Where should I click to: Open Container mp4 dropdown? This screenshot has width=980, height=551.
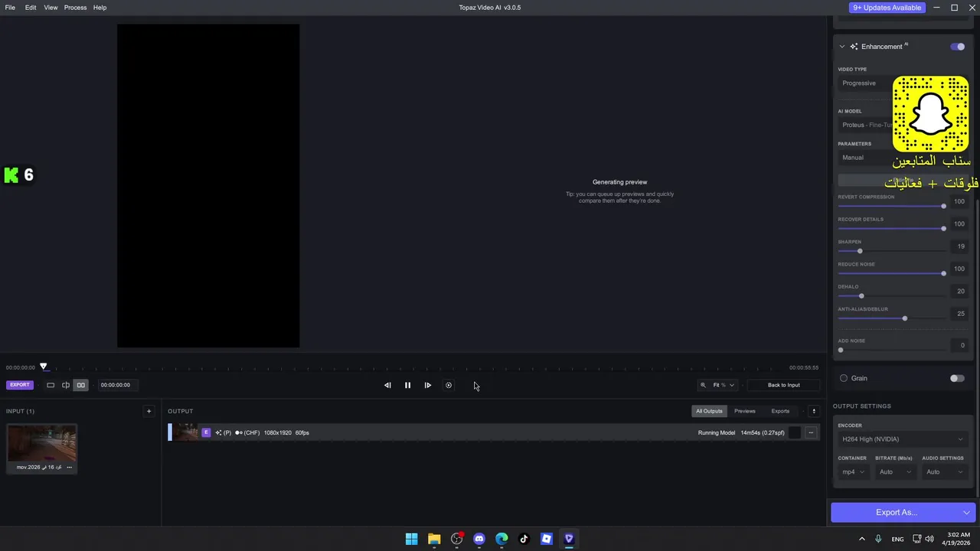[853, 472]
